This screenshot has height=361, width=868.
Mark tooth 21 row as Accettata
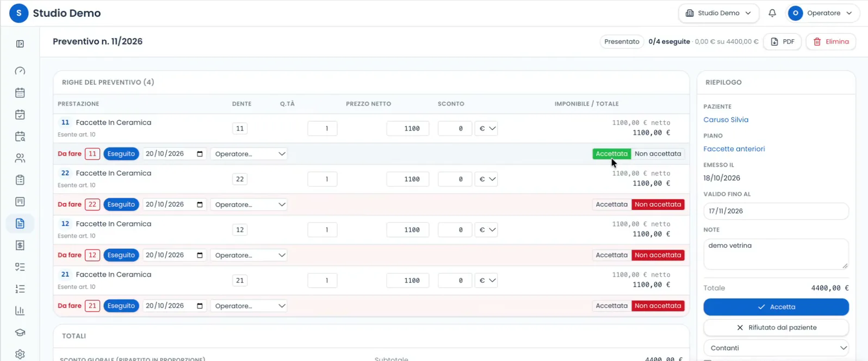click(x=611, y=306)
